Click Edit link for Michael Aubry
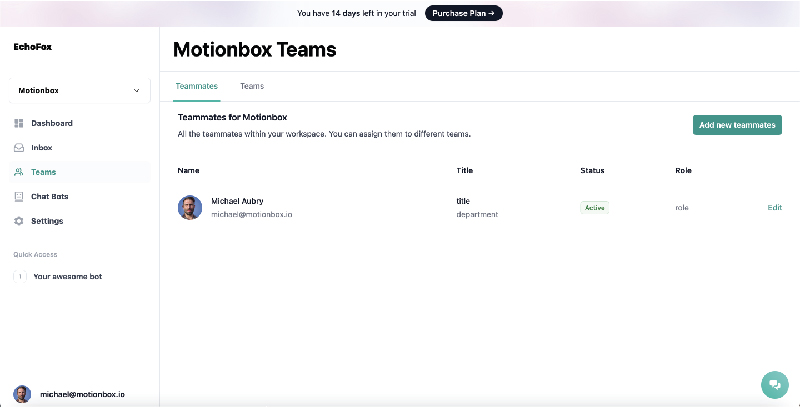This screenshot has height=408, width=801. 774,207
